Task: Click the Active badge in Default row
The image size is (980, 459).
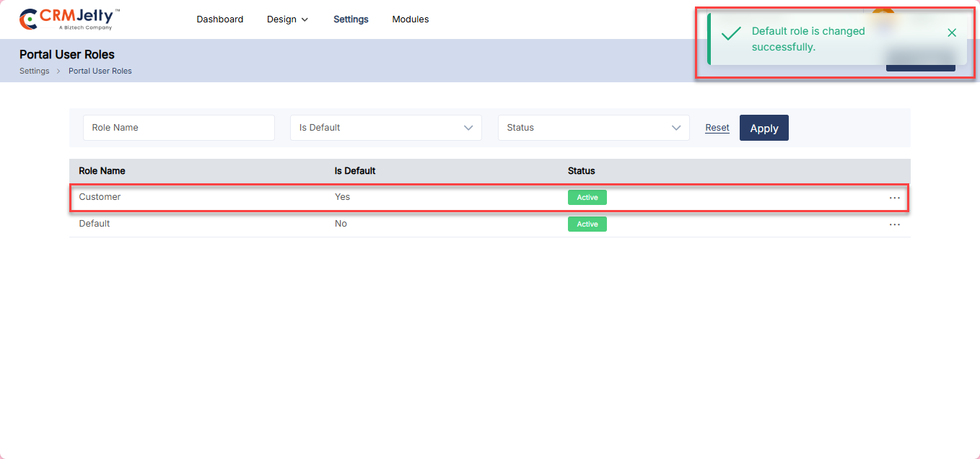Action: [587, 224]
